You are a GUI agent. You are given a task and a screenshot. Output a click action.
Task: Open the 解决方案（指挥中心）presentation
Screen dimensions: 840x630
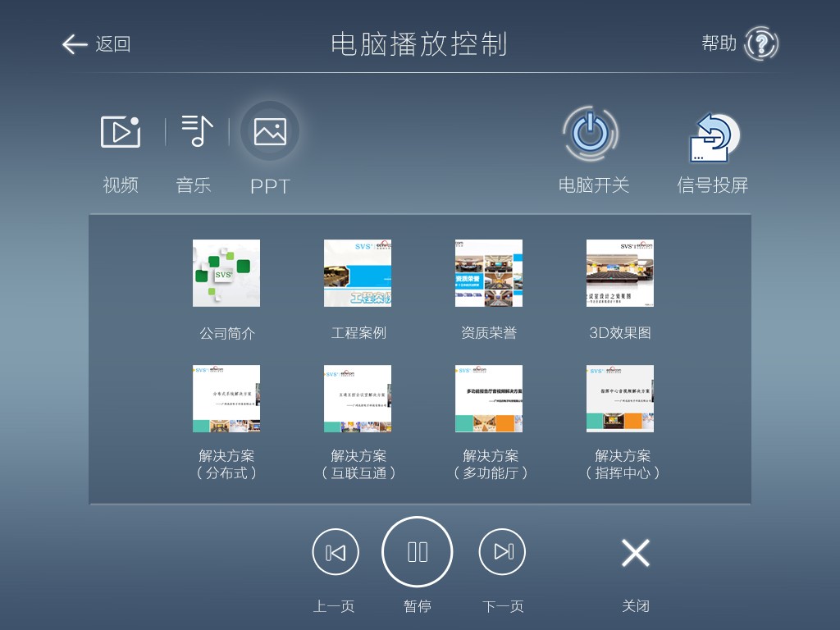click(x=620, y=399)
